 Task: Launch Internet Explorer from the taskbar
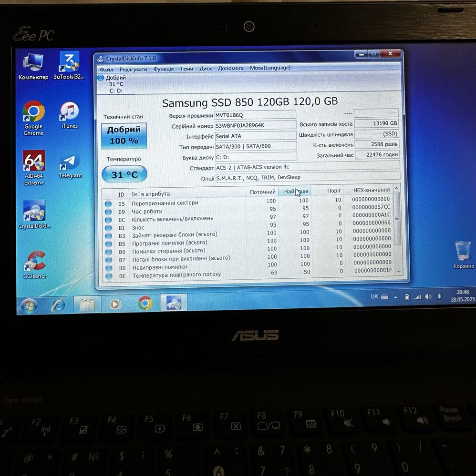(58, 305)
